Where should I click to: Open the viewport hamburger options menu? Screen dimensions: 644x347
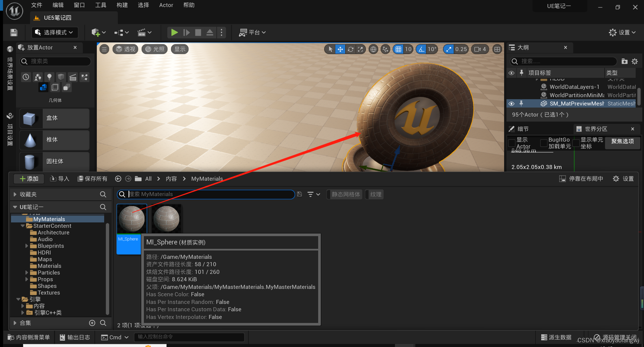click(x=104, y=49)
